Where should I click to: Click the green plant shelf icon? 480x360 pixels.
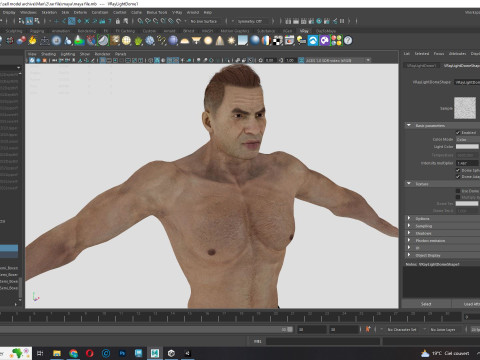point(138,41)
